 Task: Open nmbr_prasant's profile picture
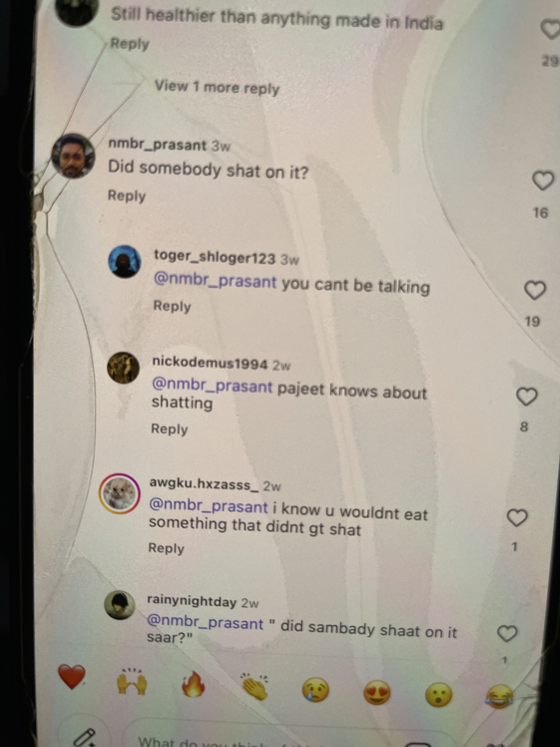[x=74, y=156]
